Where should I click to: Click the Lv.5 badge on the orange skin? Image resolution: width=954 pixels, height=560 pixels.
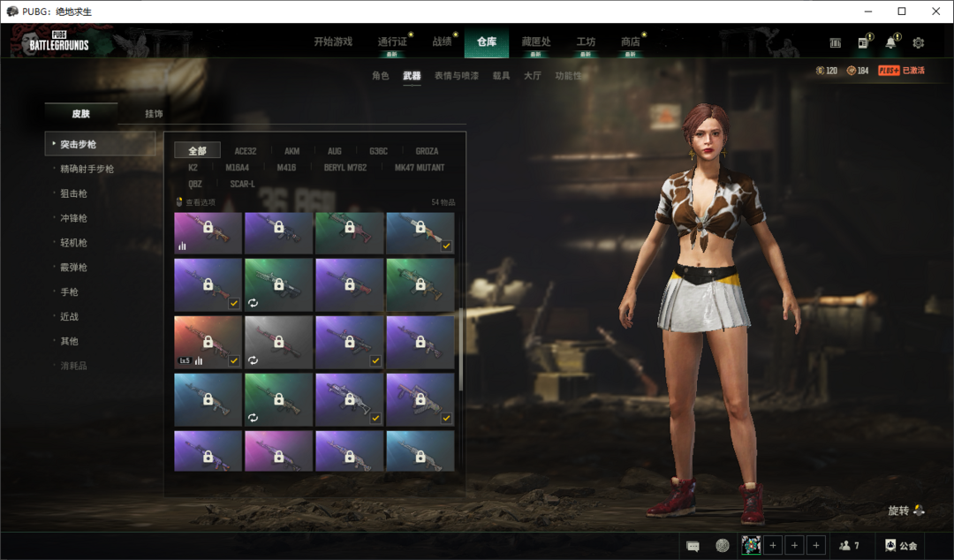(185, 361)
